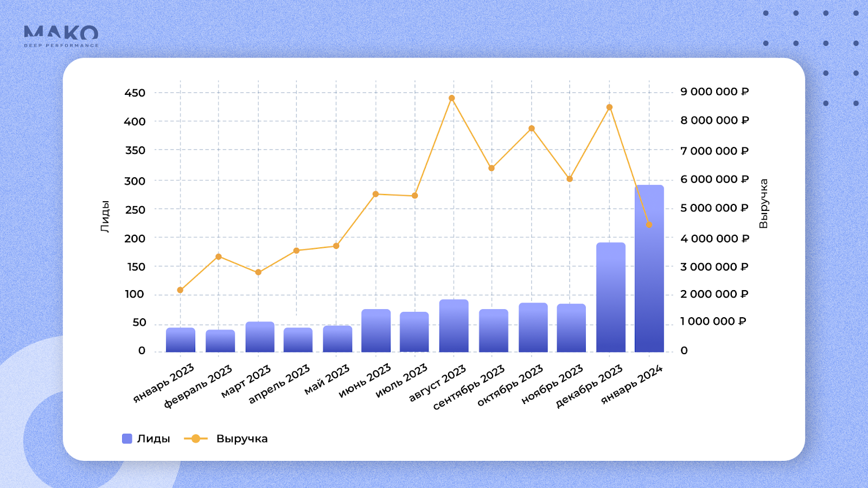The height and width of the screenshot is (488, 868).
Task: Click the июль 2023 leads bar
Action: 414,332
